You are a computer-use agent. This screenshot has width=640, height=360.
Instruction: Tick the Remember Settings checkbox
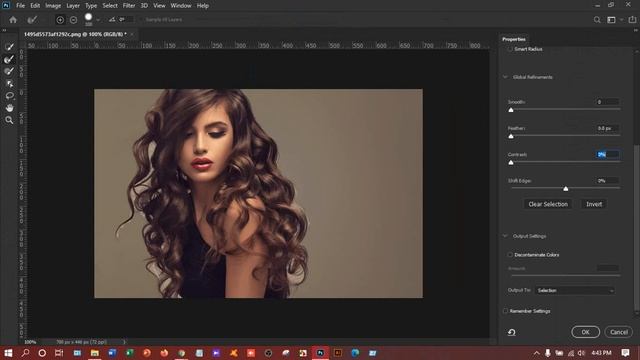pyautogui.click(x=505, y=311)
